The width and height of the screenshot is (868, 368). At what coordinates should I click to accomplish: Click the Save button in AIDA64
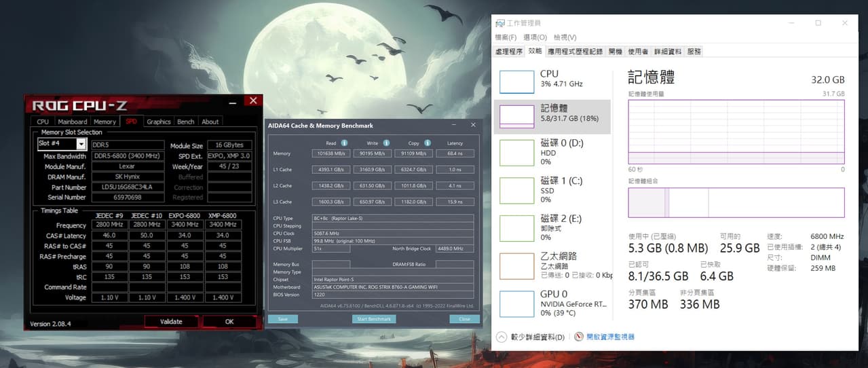[x=283, y=318]
